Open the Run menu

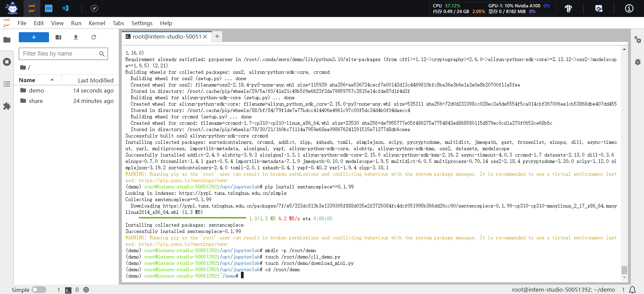tap(76, 23)
